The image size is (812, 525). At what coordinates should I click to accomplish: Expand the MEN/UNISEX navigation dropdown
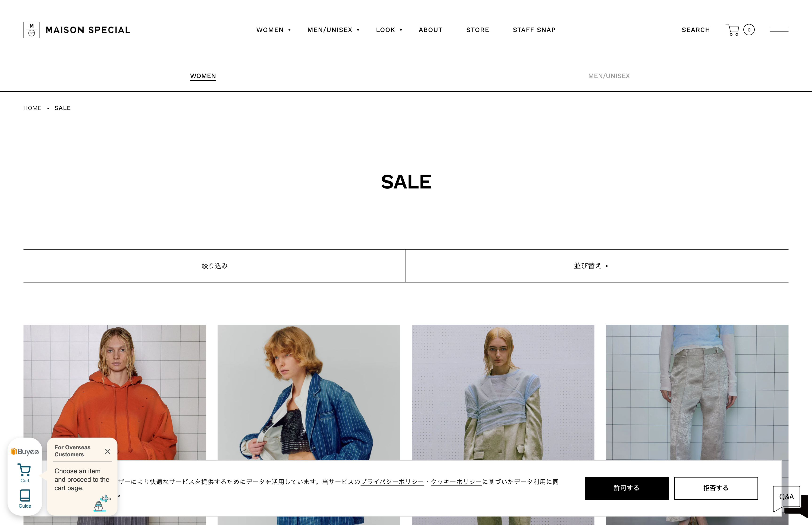[333, 30]
